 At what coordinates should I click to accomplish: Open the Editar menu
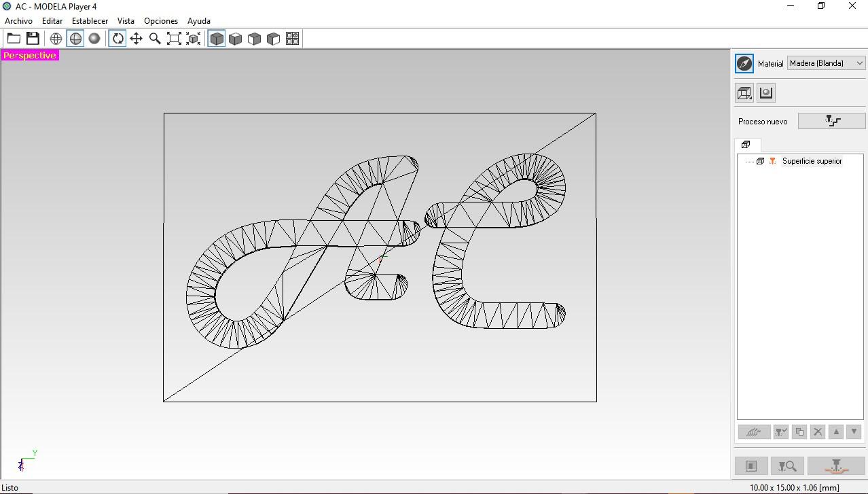52,21
